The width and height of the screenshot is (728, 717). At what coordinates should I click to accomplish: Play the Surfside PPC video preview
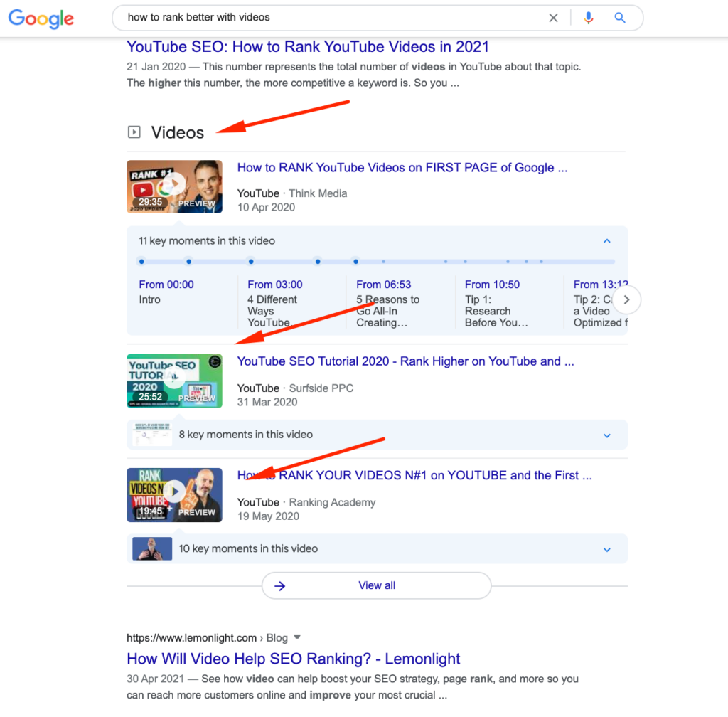click(x=174, y=381)
